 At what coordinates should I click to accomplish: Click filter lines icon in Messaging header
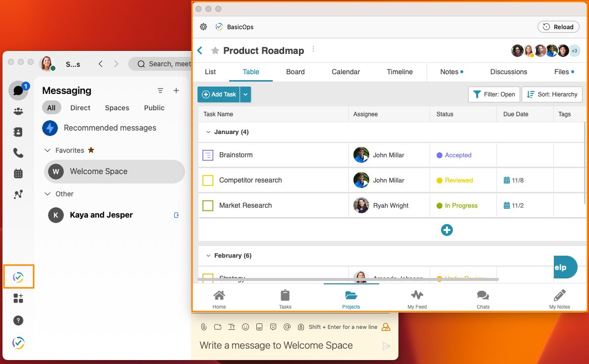[160, 91]
